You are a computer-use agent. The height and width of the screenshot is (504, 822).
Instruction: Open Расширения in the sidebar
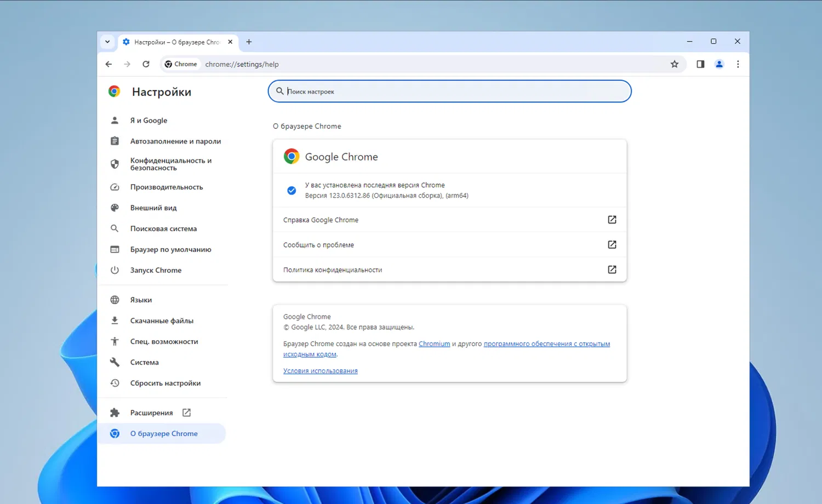click(151, 413)
